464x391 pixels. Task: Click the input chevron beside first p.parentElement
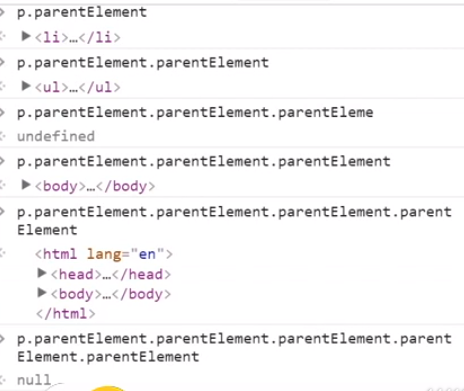click(2, 13)
